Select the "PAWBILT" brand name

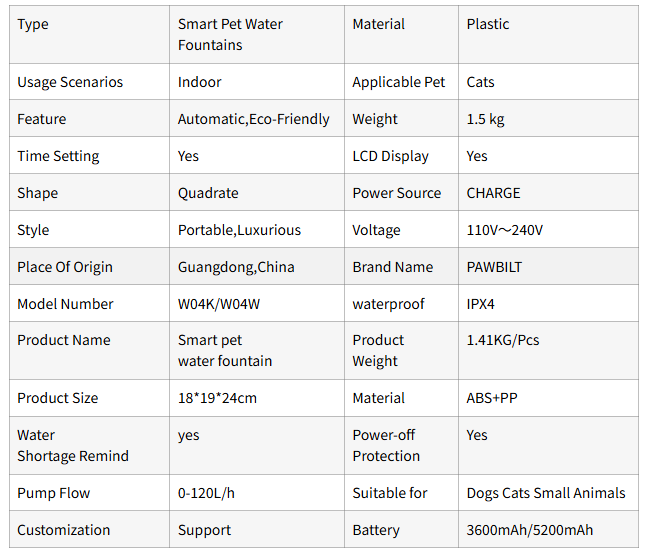click(x=494, y=267)
